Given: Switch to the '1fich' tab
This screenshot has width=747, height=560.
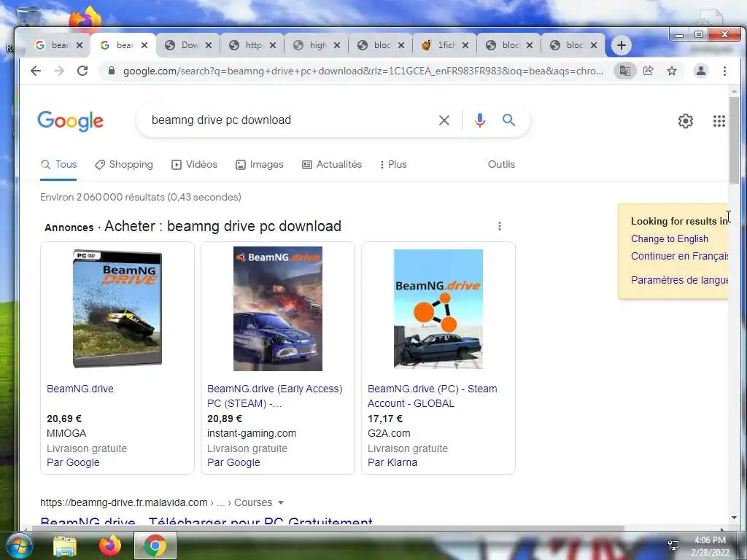Looking at the screenshot, I should click(x=446, y=45).
